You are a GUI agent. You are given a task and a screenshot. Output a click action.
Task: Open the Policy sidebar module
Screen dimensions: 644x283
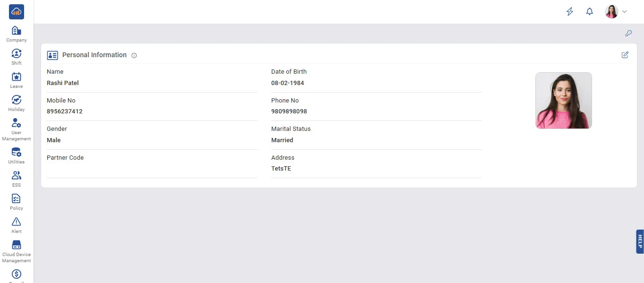coord(17,201)
